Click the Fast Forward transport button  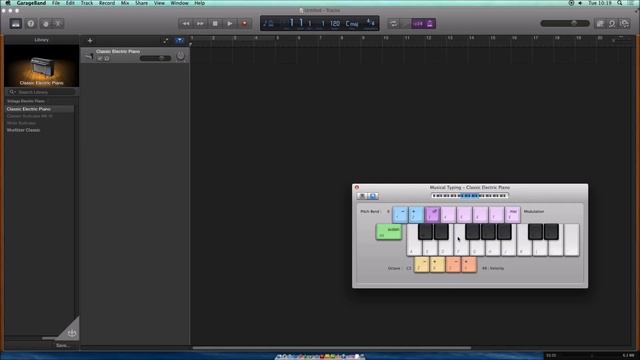200,24
